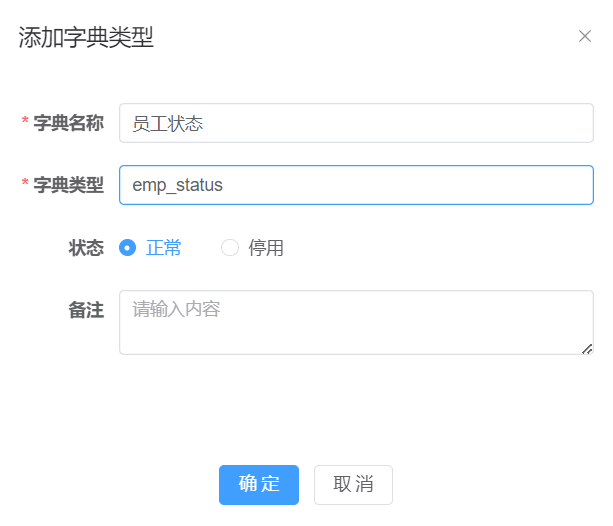Click into the 备注 textarea

(355, 330)
